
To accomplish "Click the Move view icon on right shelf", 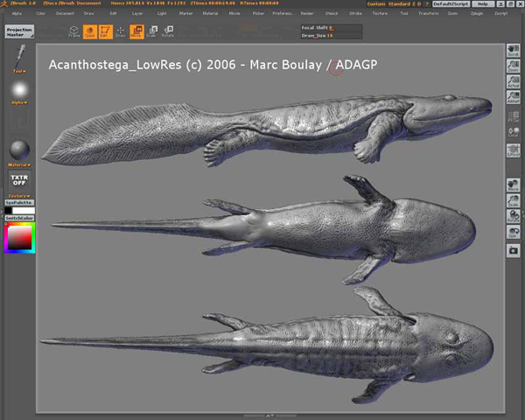I will 513,185.
